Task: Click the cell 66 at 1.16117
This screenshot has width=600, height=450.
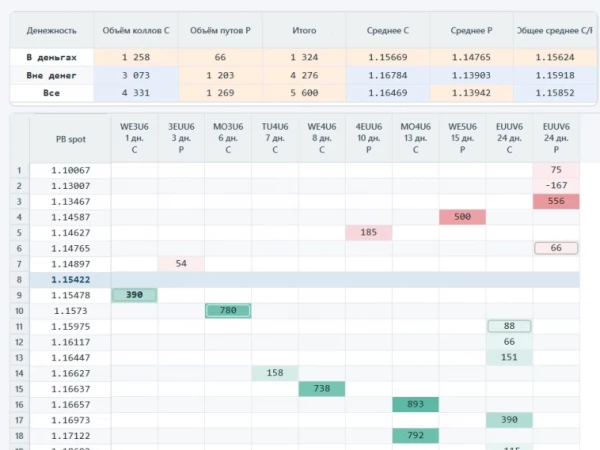Action: click(x=509, y=342)
